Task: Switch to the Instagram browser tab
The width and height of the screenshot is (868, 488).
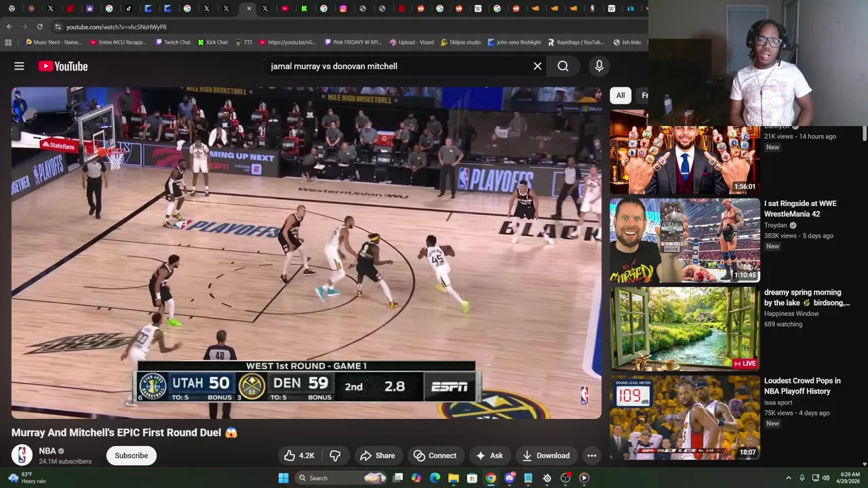Action: coord(343,9)
